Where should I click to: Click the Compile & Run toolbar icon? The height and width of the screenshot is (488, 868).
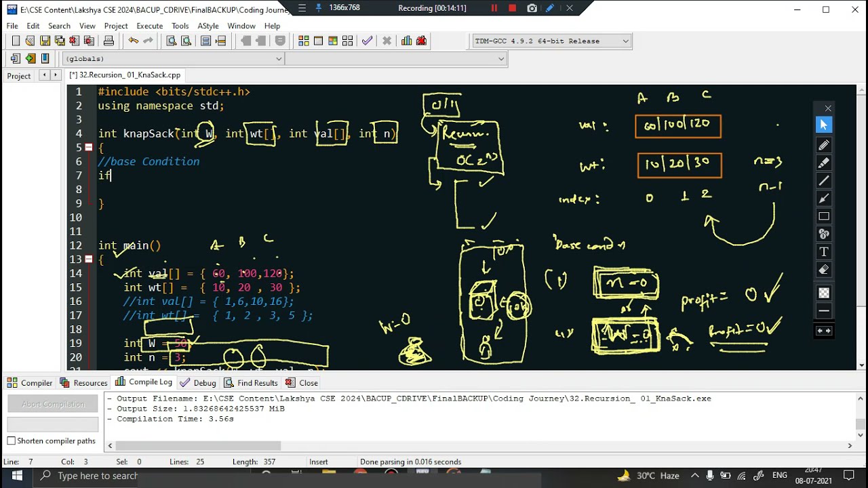tap(333, 41)
